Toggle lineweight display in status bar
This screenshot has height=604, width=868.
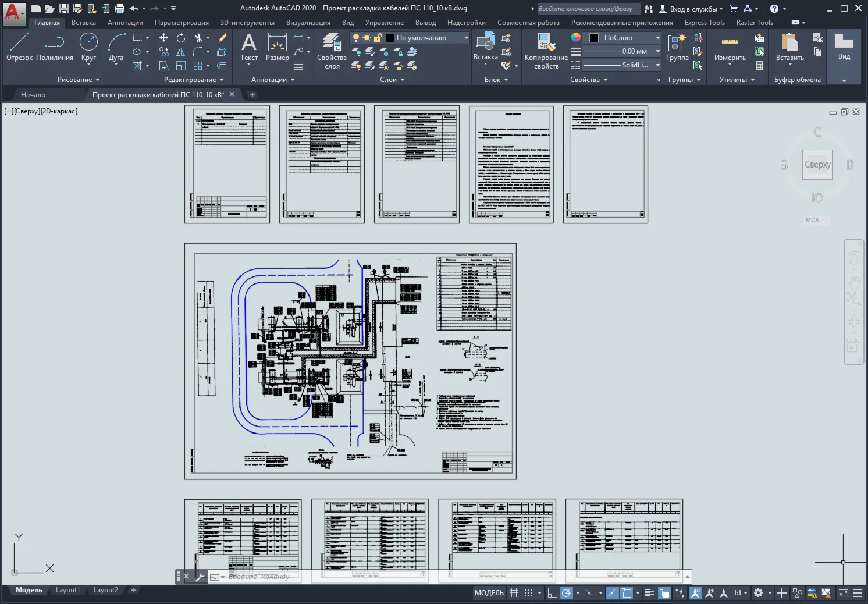coord(650,593)
